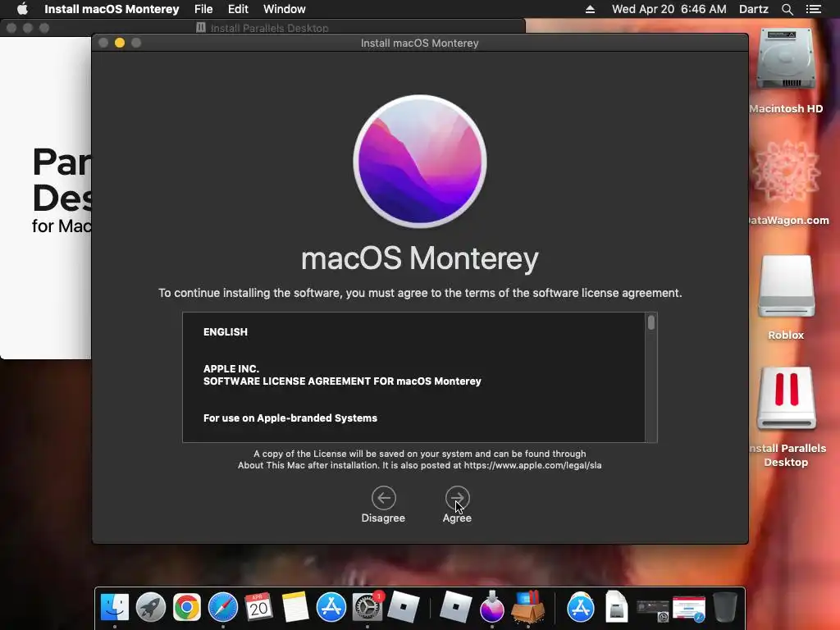The image size is (840, 630).
Task: Click the eject icon in menu bar
Action: coord(590,9)
